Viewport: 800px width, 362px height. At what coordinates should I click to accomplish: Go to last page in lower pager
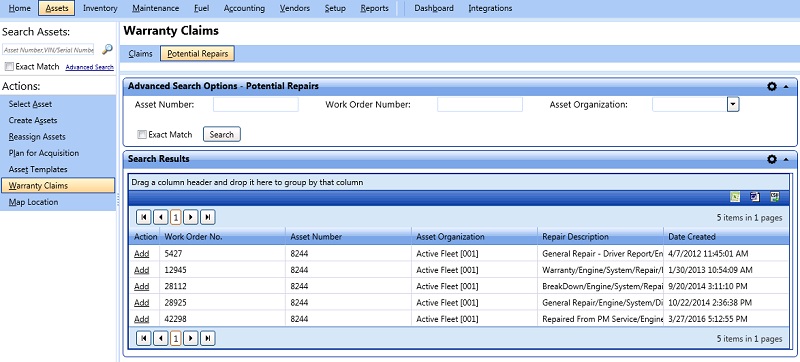tap(207, 339)
